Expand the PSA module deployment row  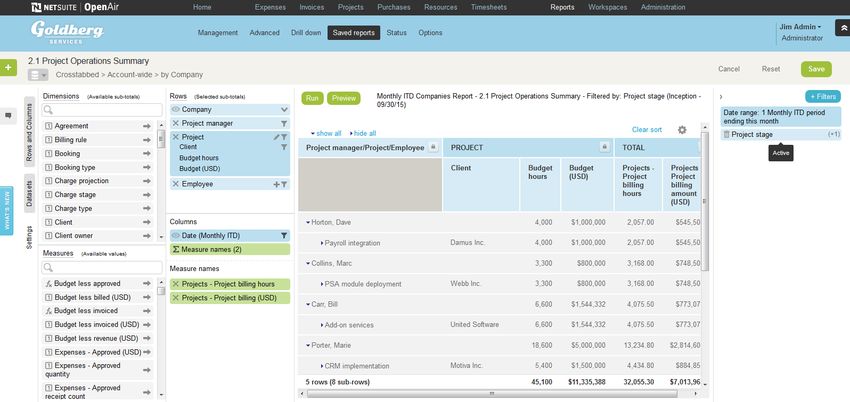tap(322, 284)
